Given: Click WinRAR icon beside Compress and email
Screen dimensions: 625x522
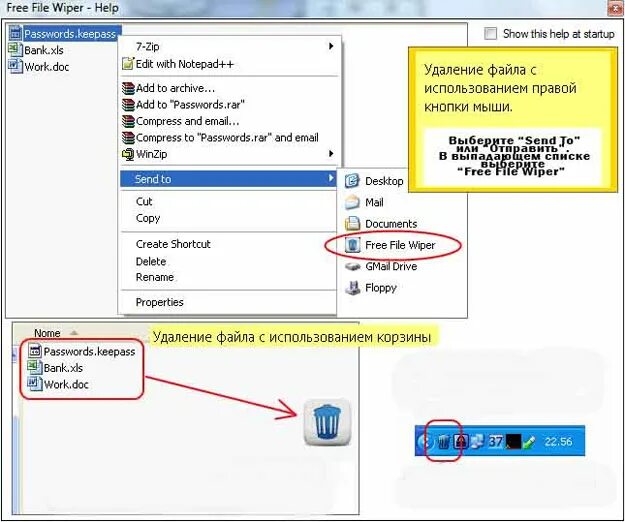Looking at the screenshot, I should (x=128, y=121).
